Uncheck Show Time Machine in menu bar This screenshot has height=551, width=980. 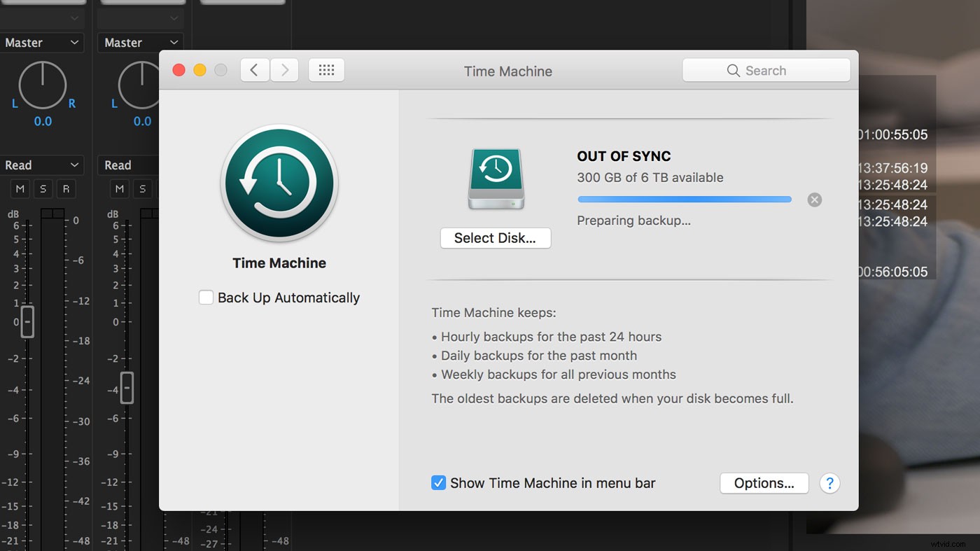[x=439, y=482]
